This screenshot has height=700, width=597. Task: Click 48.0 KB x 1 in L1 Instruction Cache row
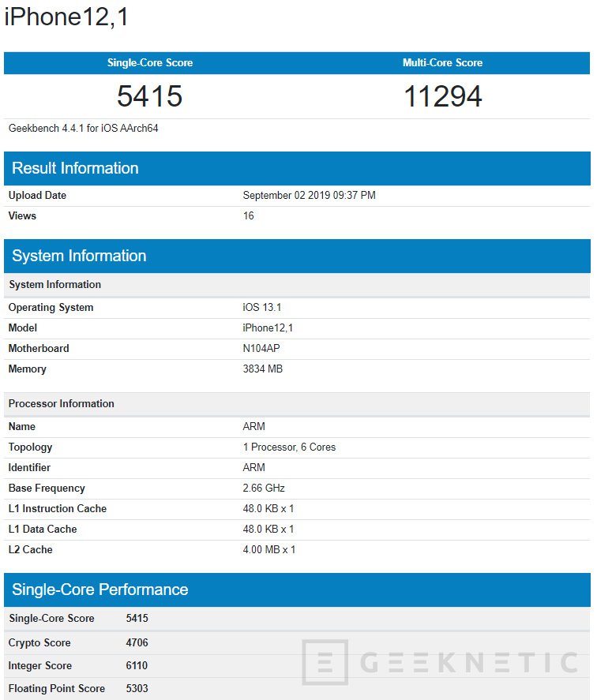pyautogui.click(x=268, y=509)
